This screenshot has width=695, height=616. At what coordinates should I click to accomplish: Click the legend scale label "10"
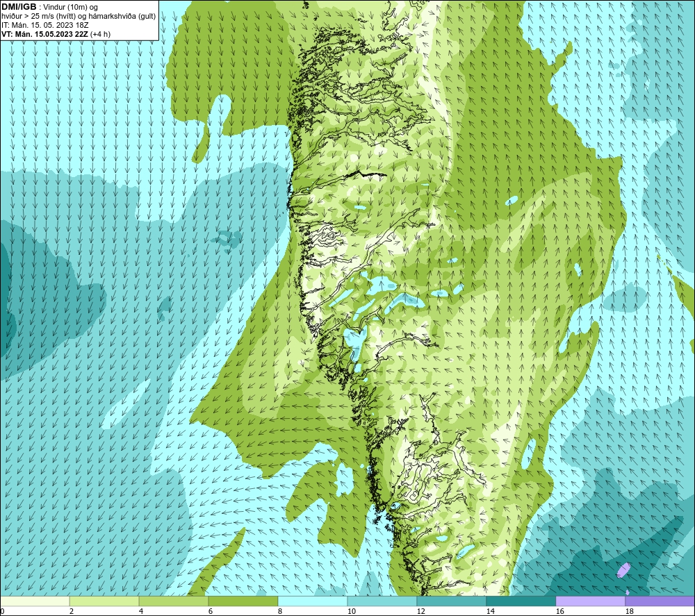tap(352, 611)
